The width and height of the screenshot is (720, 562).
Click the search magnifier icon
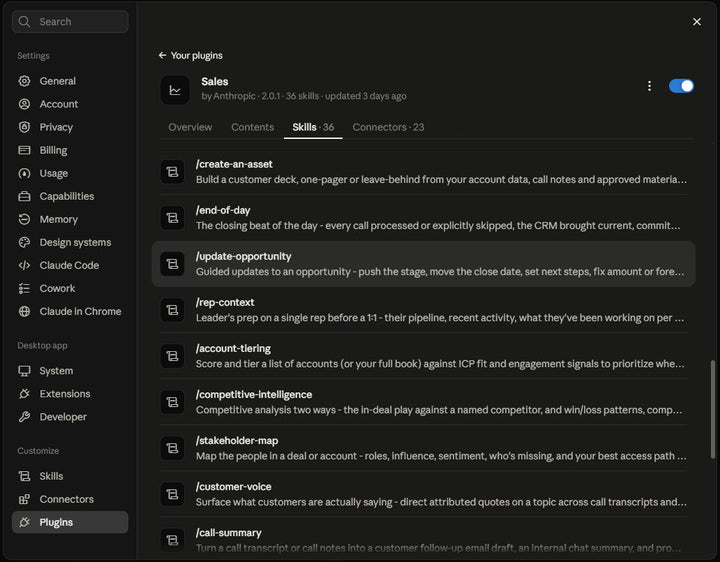24,22
